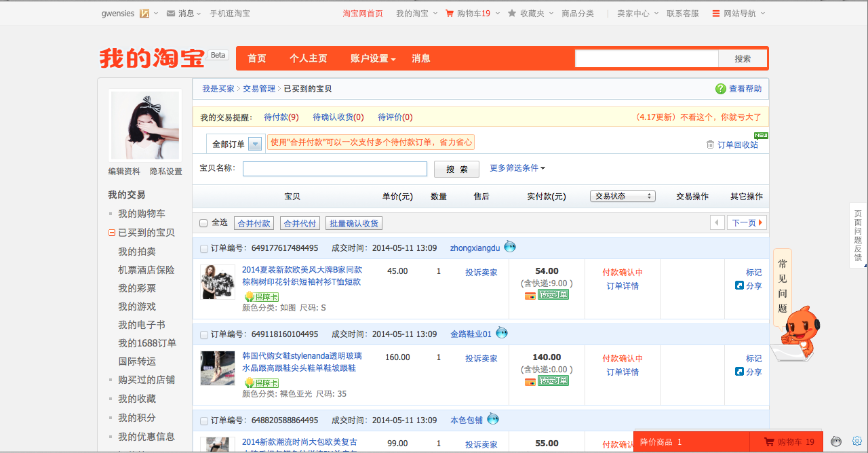This screenshot has width=868, height=453.
Task: Select the 待评价(0) reminder tab
Action: click(x=395, y=117)
